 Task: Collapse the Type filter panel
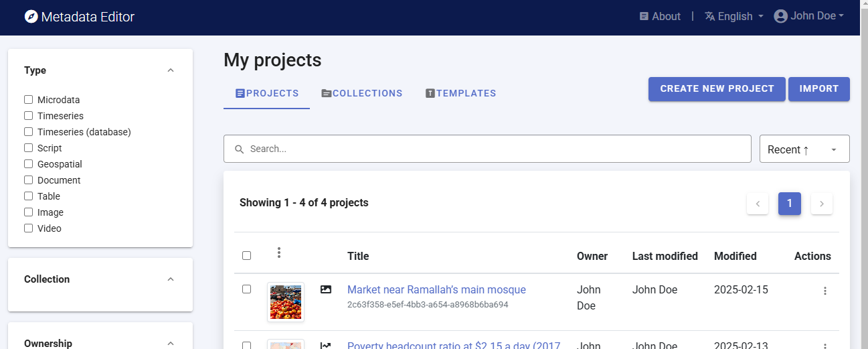point(171,70)
